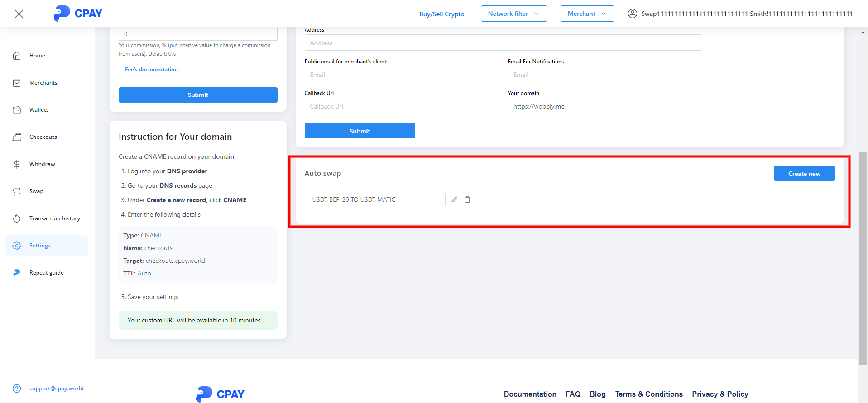
Task: Click the CPAY logo in the header
Action: pyautogui.click(x=78, y=14)
